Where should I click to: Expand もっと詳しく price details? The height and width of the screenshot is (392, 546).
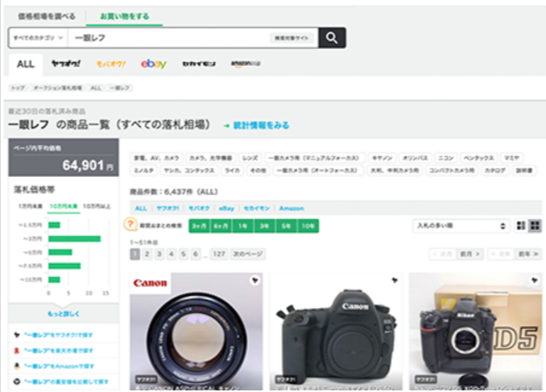(x=64, y=314)
